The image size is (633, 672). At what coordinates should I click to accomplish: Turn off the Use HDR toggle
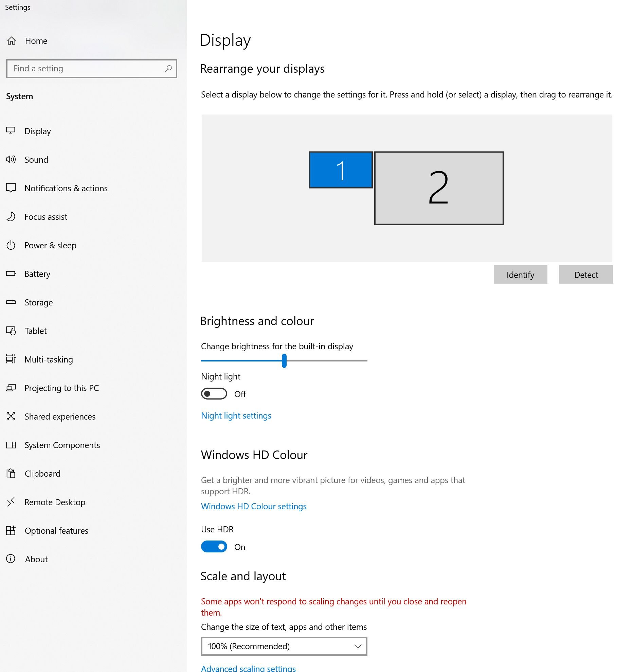pos(214,547)
